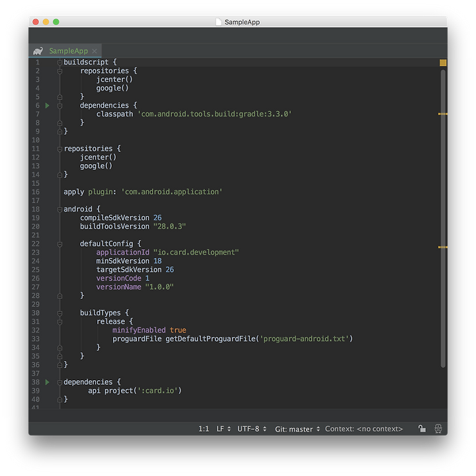The height and width of the screenshot is (476, 476).
Task: Click the yellow inspection status indicator
Action: [x=443, y=63]
